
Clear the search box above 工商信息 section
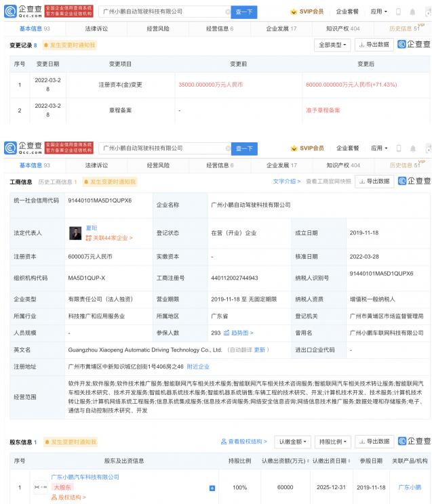(x=228, y=148)
